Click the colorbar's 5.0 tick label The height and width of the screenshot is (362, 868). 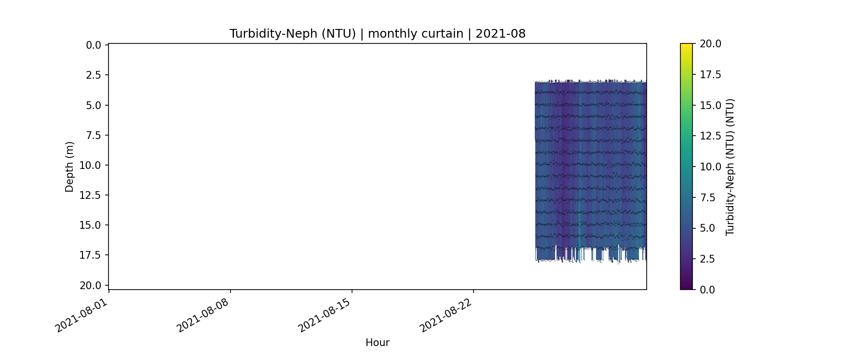tap(707, 228)
